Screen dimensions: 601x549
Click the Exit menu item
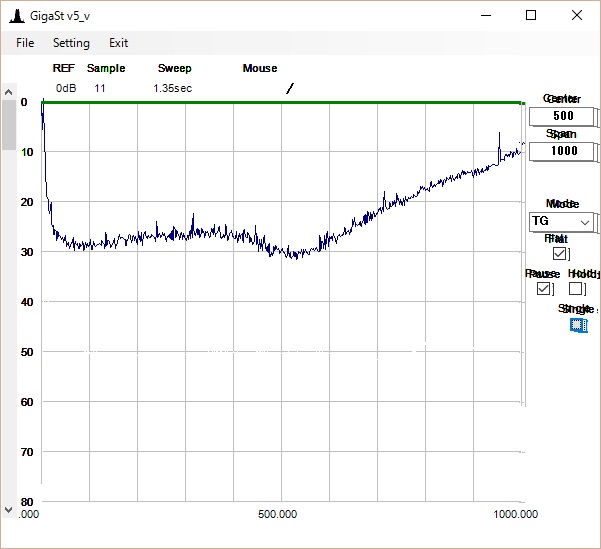[118, 43]
